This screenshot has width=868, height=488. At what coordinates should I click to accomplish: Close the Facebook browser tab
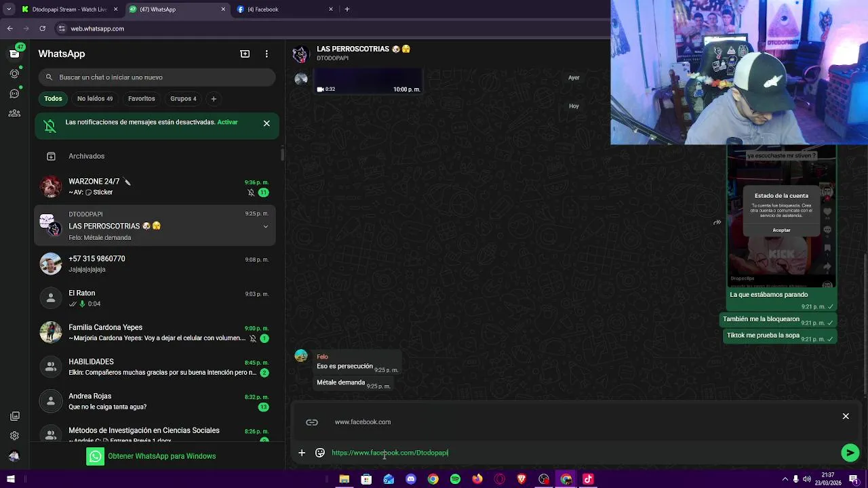click(x=331, y=9)
